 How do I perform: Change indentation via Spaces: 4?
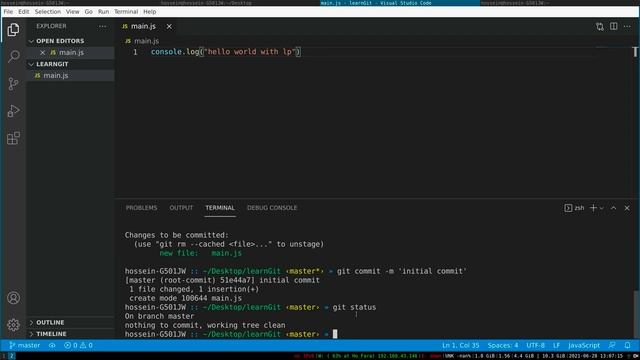point(503,345)
